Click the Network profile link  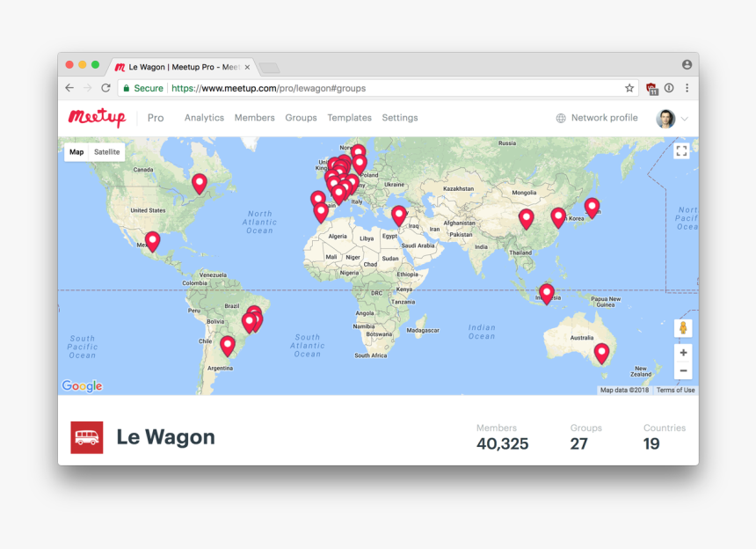(x=605, y=118)
